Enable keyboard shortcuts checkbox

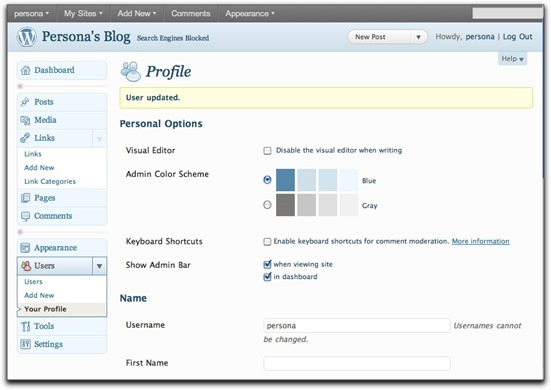click(267, 242)
